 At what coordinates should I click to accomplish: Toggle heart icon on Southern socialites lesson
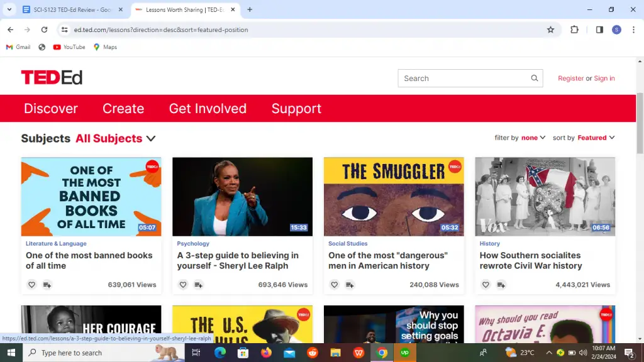tap(486, 285)
